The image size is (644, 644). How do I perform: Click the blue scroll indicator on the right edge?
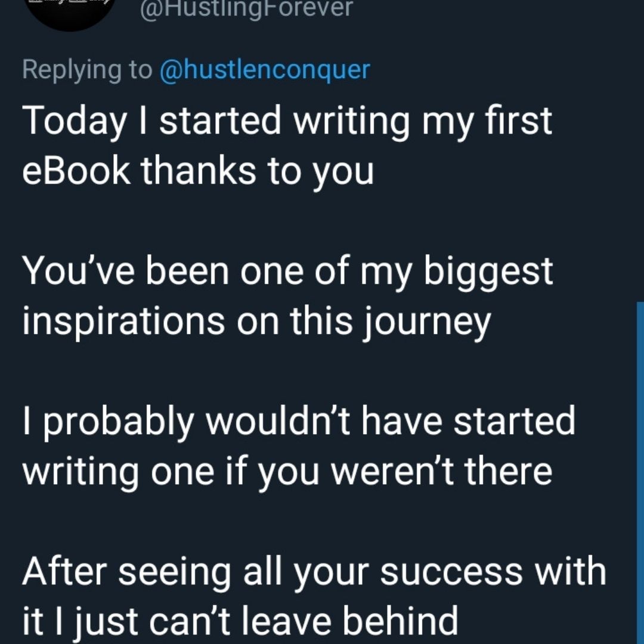[640, 472]
